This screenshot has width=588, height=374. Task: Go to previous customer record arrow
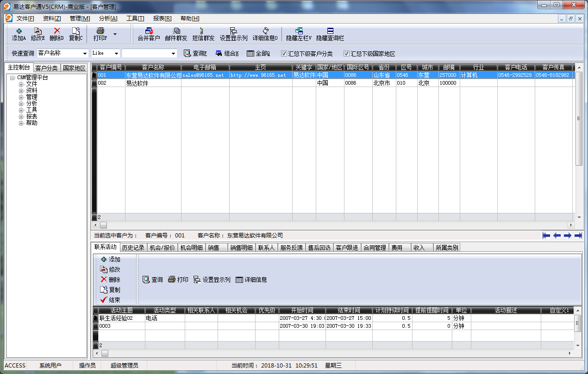(x=557, y=236)
